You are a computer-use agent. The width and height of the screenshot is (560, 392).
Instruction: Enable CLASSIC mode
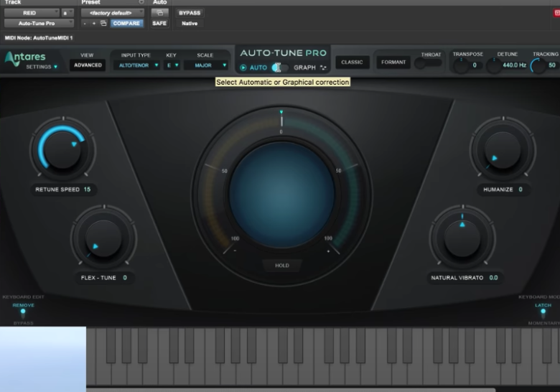coord(352,62)
